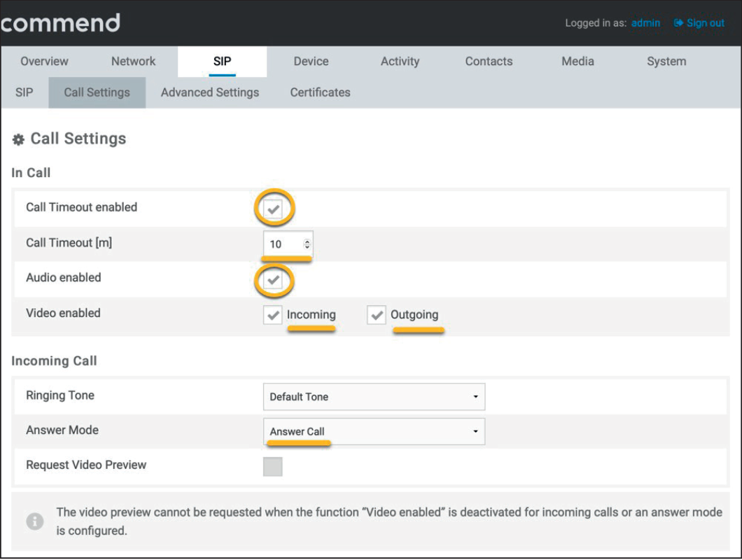Click inside the Call Timeout input field
Screen dimensions: 742x560
tap(283, 244)
